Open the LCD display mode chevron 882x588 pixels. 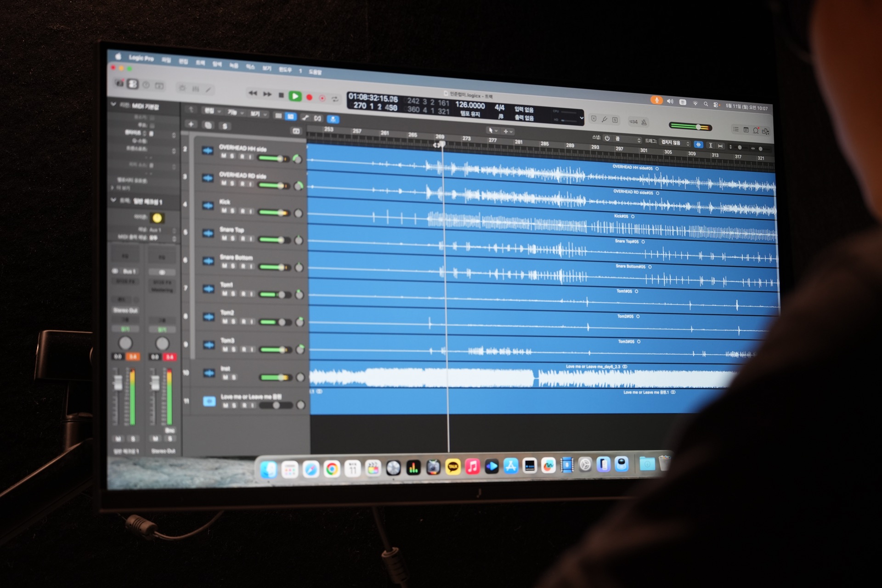[582, 118]
